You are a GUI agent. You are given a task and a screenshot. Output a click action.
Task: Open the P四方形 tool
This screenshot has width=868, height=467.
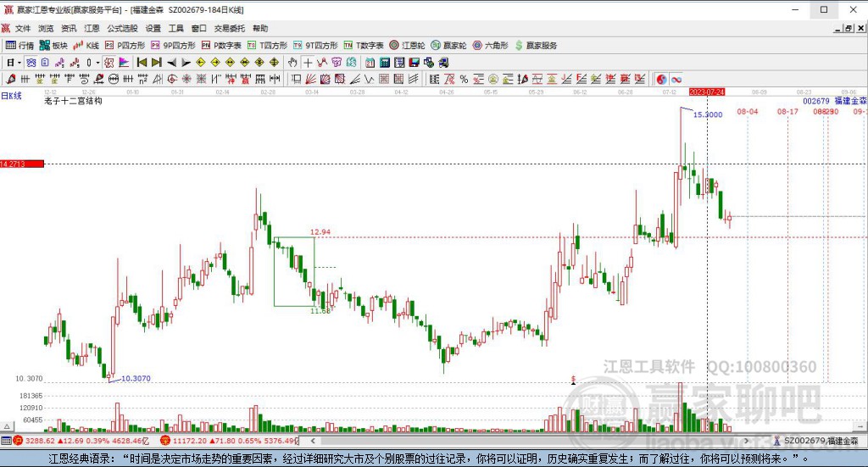[125, 46]
